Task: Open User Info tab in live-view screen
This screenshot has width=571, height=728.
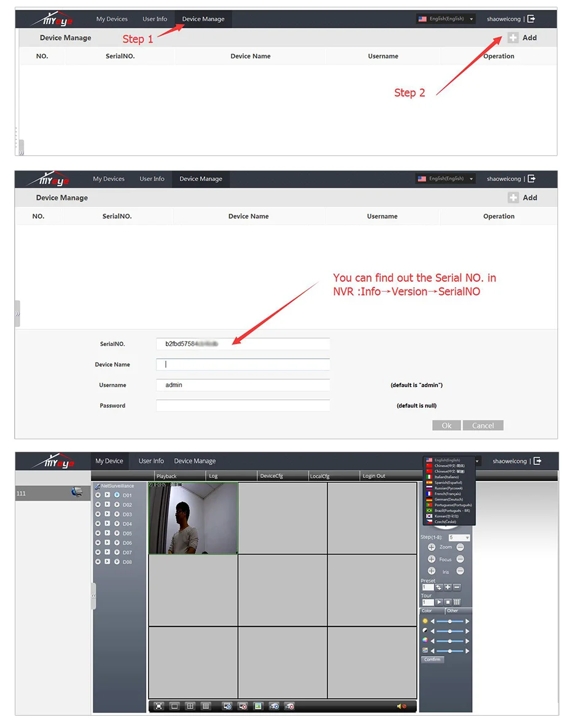Action: click(151, 461)
